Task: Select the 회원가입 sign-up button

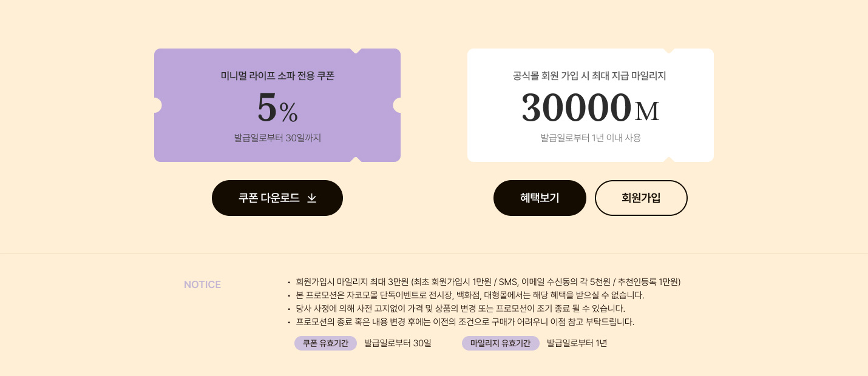Action: tap(641, 198)
